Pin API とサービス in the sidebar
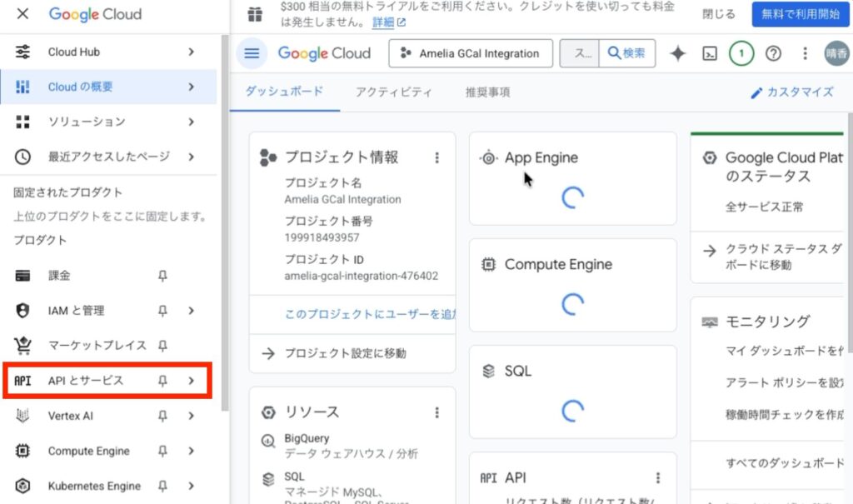The height and width of the screenshot is (504, 853). pyautogui.click(x=162, y=381)
